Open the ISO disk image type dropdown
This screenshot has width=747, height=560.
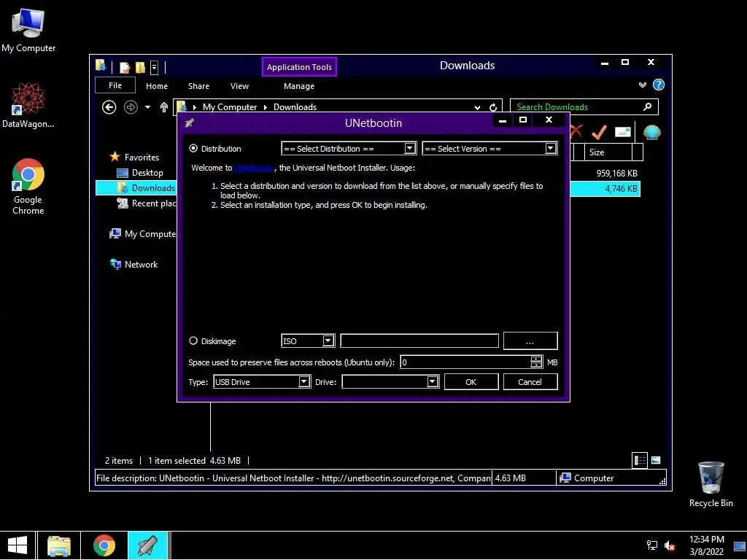coord(308,341)
